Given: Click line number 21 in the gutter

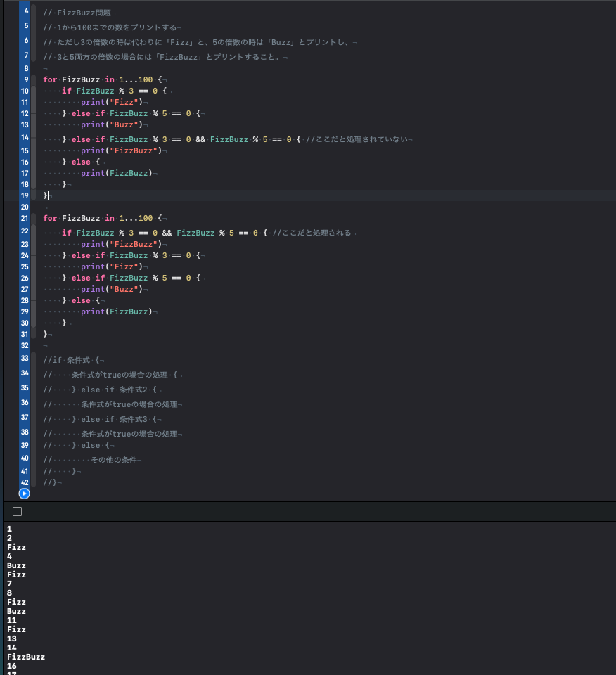Looking at the screenshot, I should pyautogui.click(x=25, y=218).
